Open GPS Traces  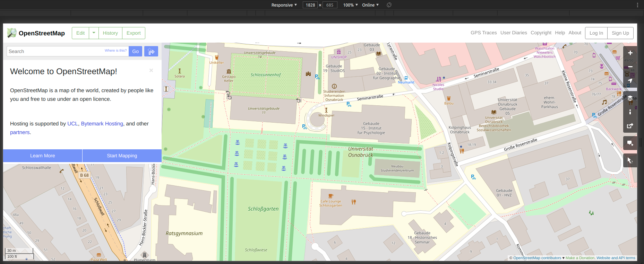483,33
